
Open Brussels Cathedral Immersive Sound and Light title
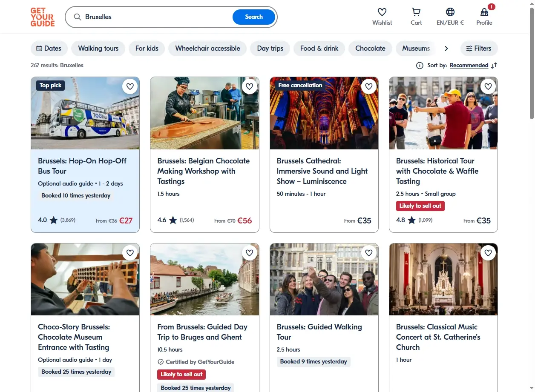pyautogui.click(x=322, y=171)
